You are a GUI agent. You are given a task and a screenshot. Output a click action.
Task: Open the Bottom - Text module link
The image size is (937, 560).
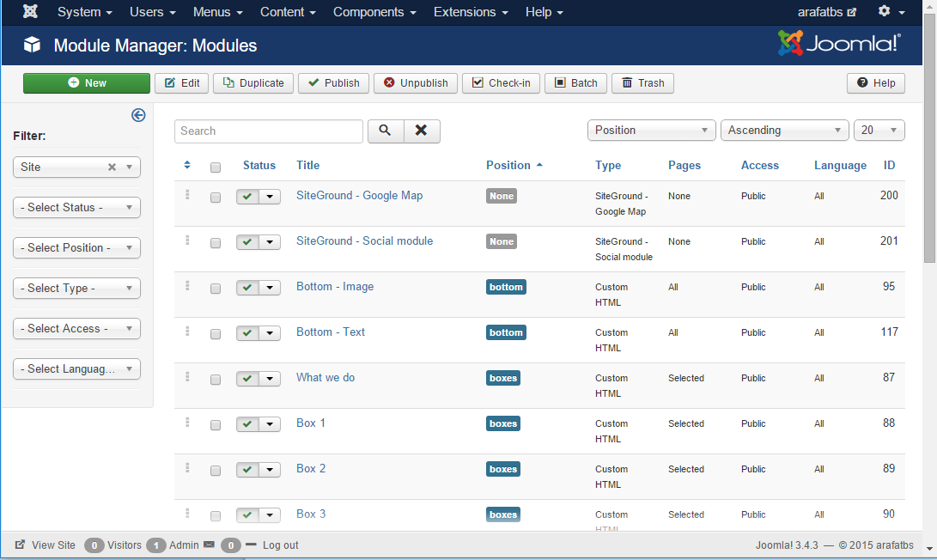pyautogui.click(x=331, y=332)
